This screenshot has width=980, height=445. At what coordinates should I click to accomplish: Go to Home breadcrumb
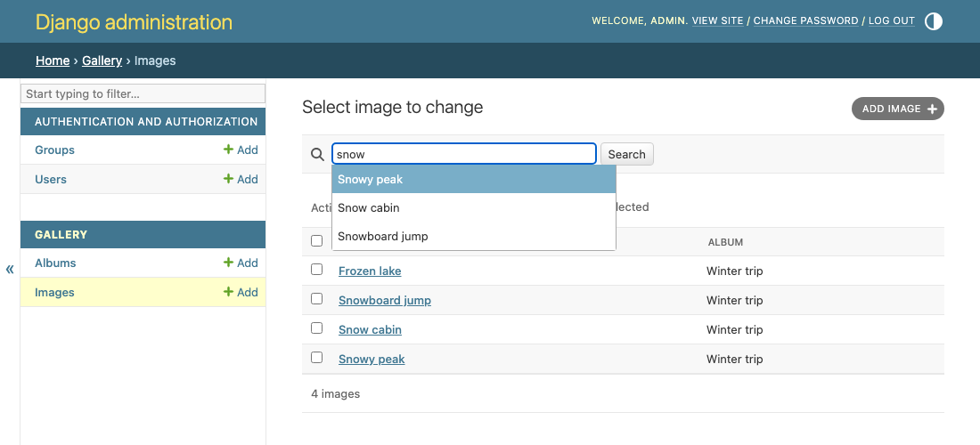coord(53,61)
